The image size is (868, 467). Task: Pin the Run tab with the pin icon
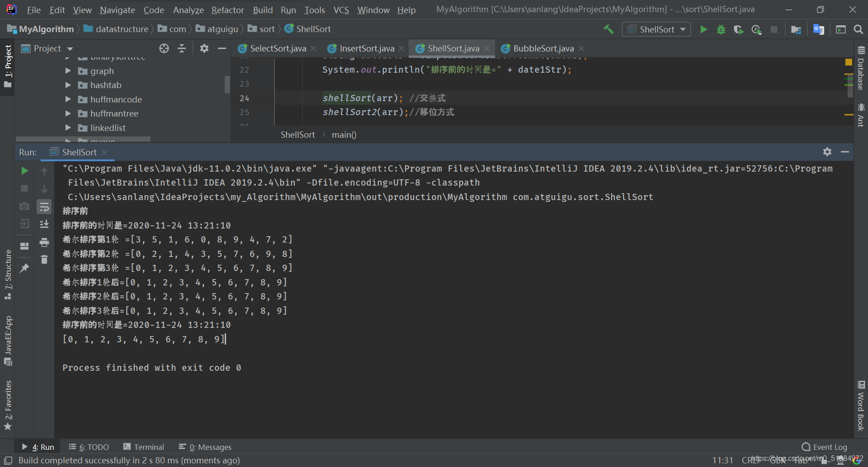coord(25,268)
